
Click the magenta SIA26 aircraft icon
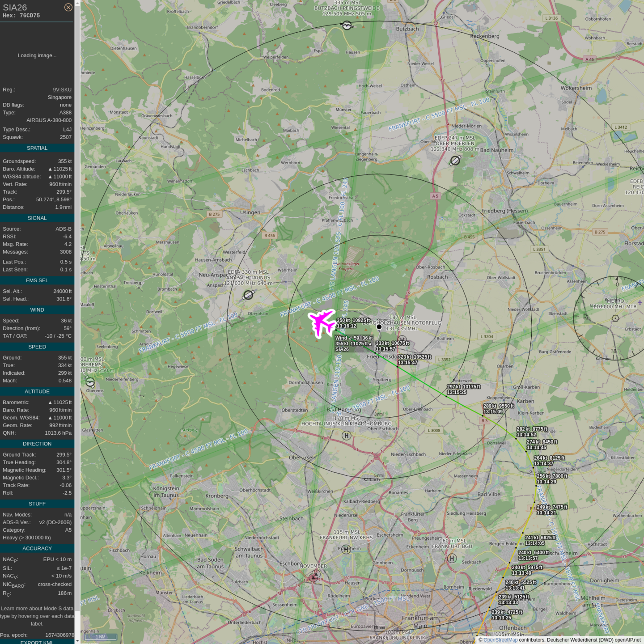pyautogui.click(x=322, y=322)
